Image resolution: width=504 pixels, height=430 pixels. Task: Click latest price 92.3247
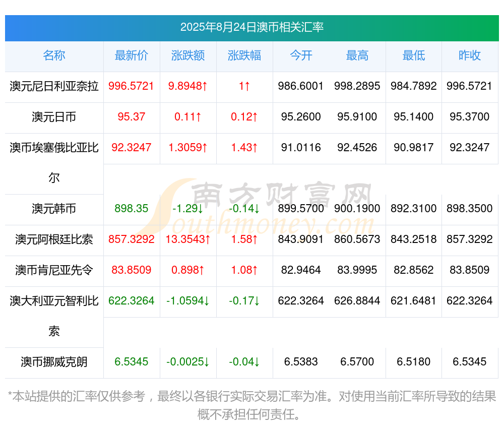[131, 148]
